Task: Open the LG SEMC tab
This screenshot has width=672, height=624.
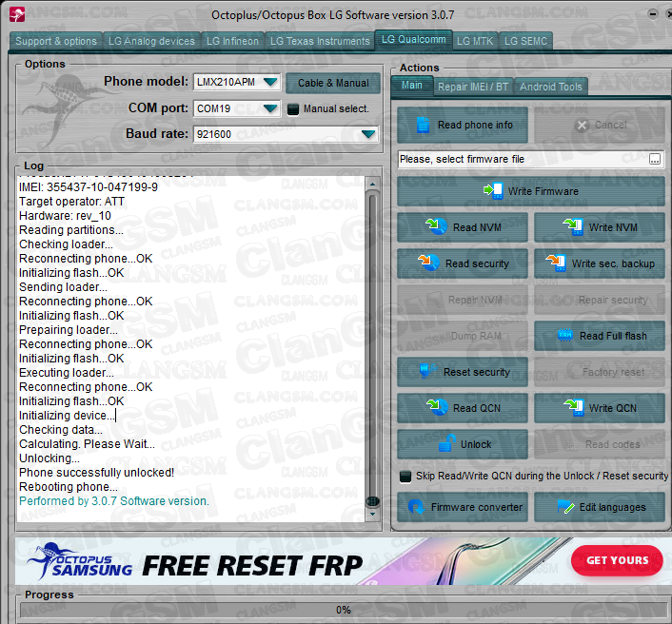Action: coord(525,41)
